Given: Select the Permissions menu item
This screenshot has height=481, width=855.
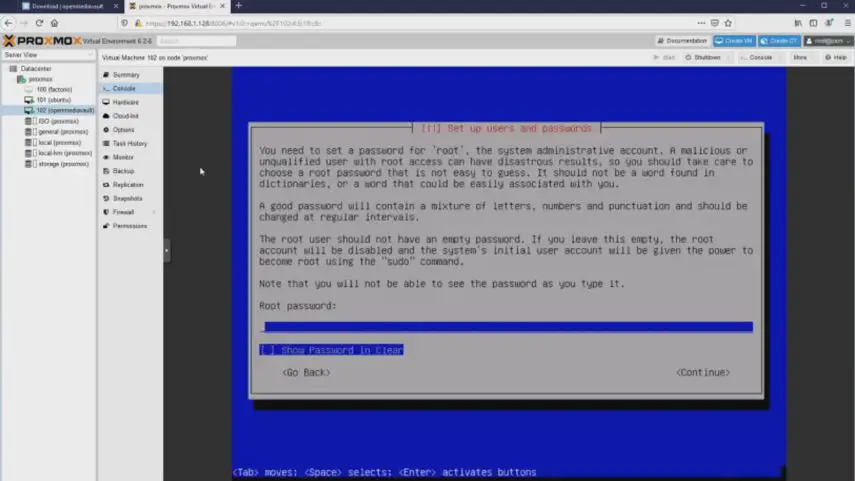Looking at the screenshot, I should coord(129,226).
